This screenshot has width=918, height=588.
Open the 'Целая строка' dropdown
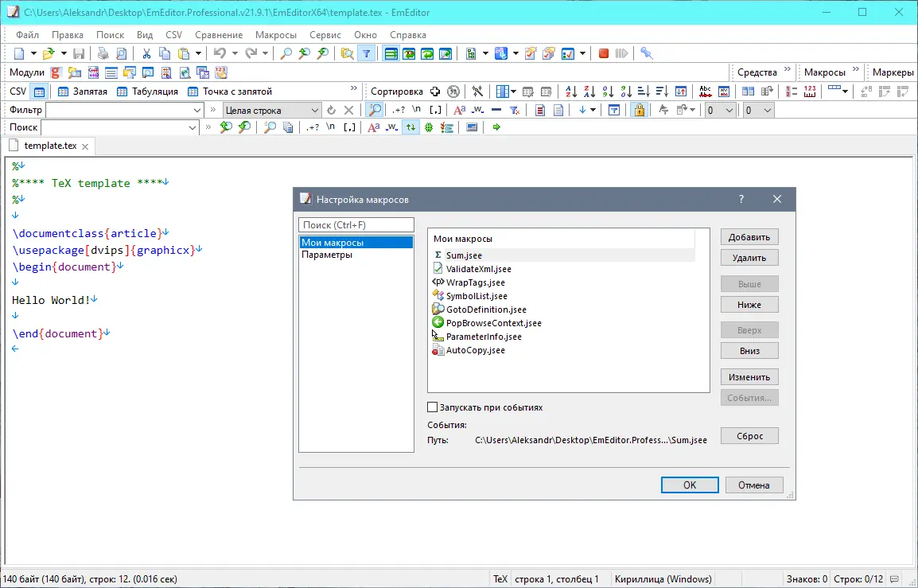click(314, 110)
